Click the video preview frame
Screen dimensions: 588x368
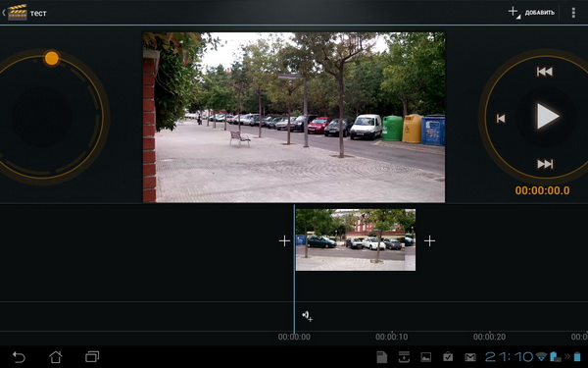[x=294, y=117]
